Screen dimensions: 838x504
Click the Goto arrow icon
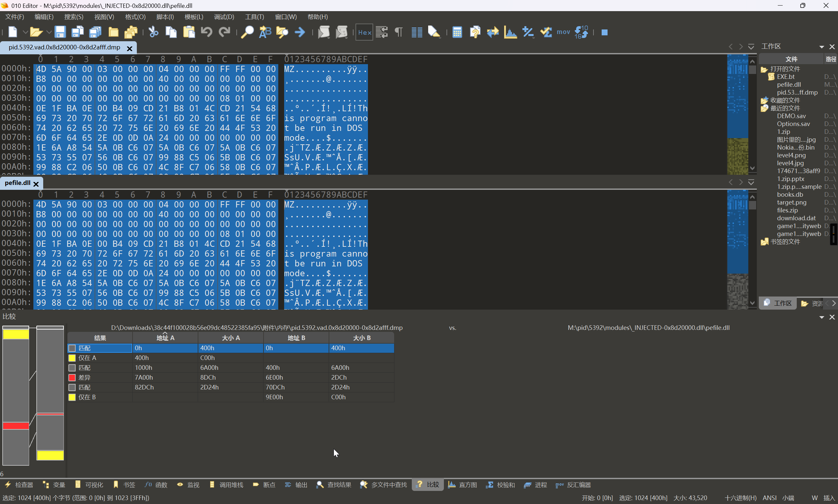click(x=300, y=32)
